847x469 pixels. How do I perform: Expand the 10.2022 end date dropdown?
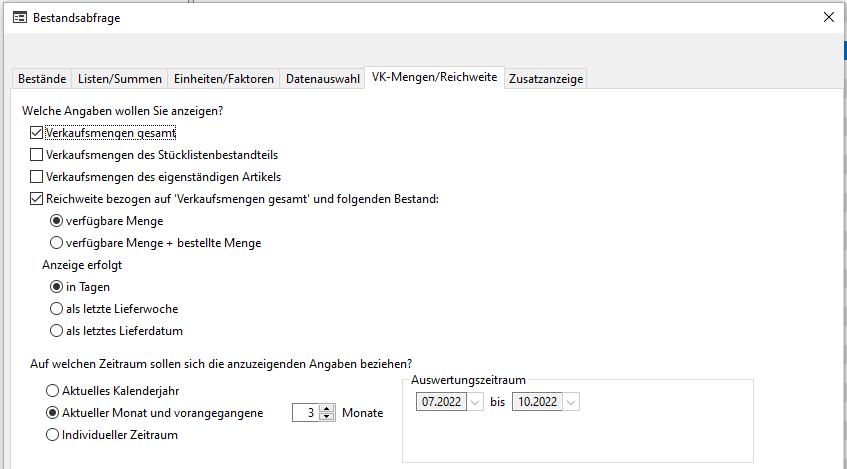click(571, 402)
